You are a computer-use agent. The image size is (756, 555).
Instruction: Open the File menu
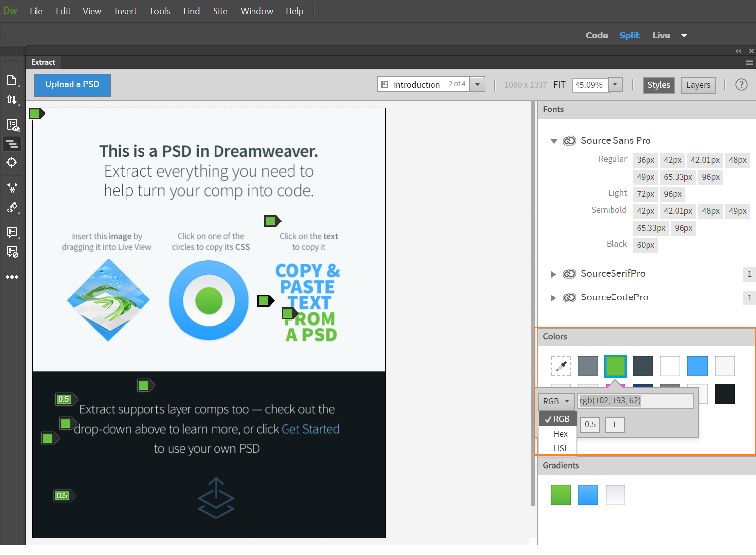[36, 11]
